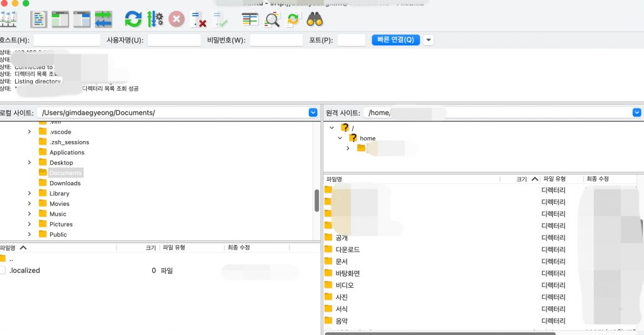The image size is (644, 335).
Task: Open the local site path dropdown
Action: tap(313, 112)
